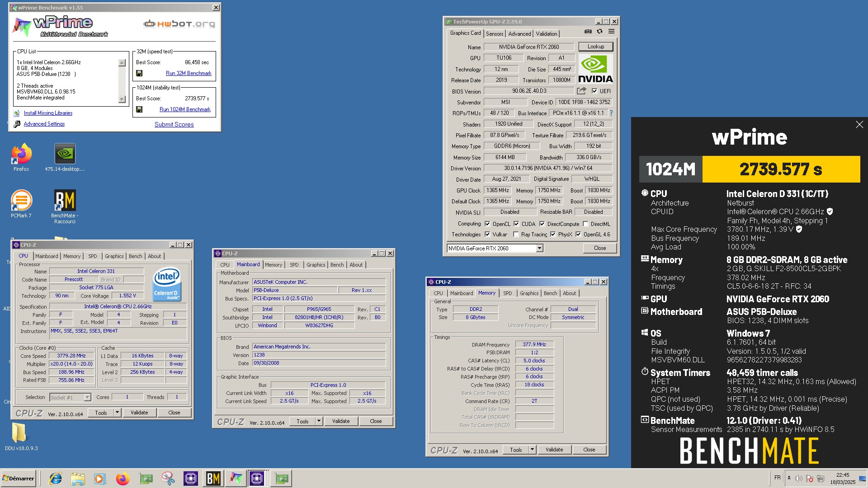The image size is (868, 488).
Task: Click the GPU-Z screenshot camera icon
Action: tap(588, 32)
